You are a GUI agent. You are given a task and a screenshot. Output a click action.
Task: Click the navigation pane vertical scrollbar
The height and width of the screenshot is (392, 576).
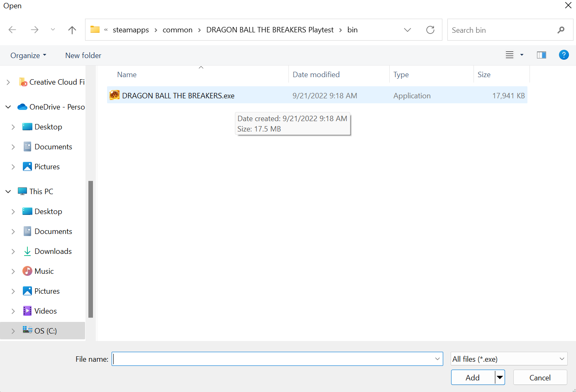tap(90, 249)
